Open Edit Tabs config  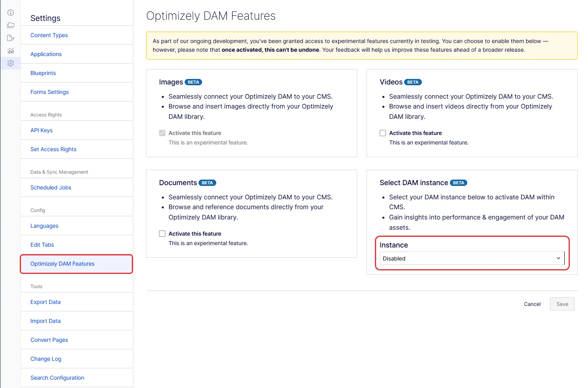(42, 245)
